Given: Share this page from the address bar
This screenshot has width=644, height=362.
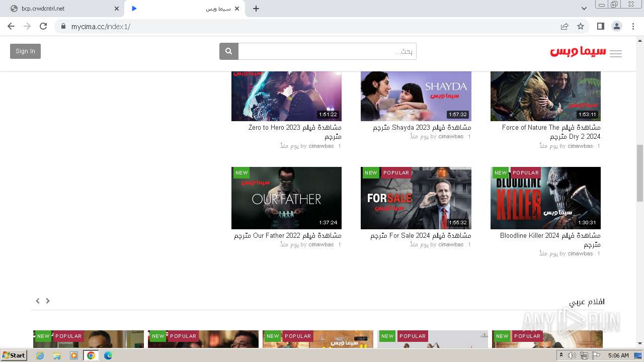Looking at the screenshot, I should click(x=565, y=26).
